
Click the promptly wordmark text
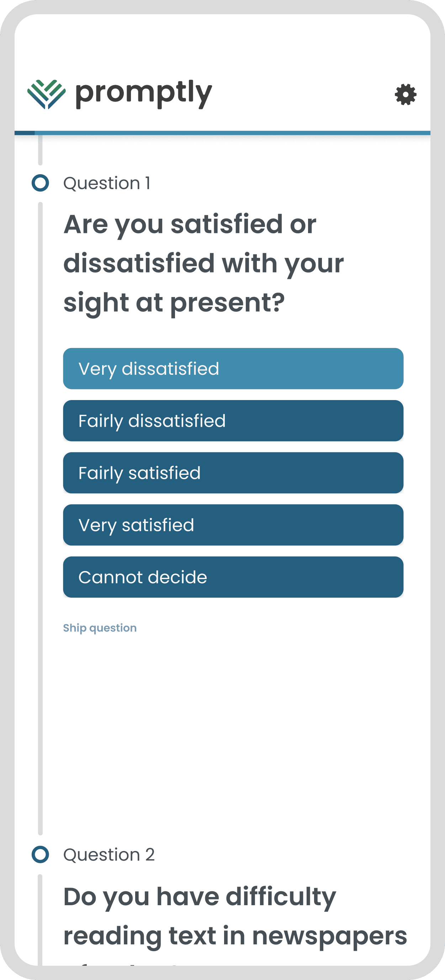click(144, 94)
